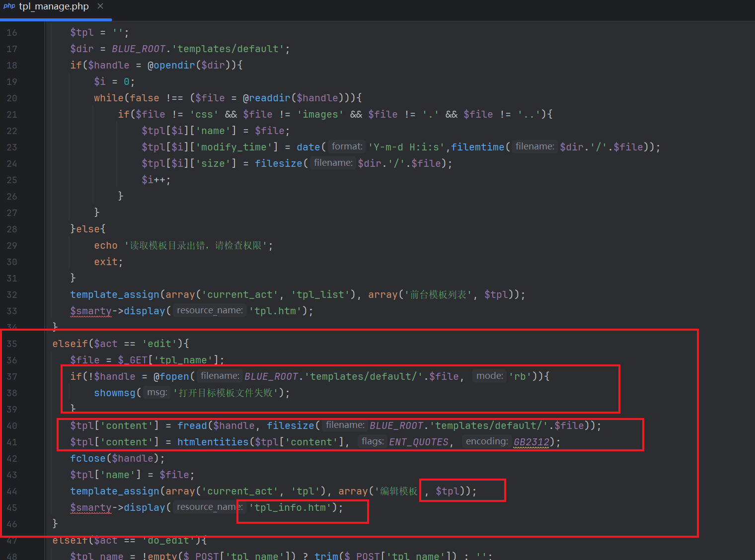Click template_assign on line 32
The image size is (755, 560).
(115, 294)
